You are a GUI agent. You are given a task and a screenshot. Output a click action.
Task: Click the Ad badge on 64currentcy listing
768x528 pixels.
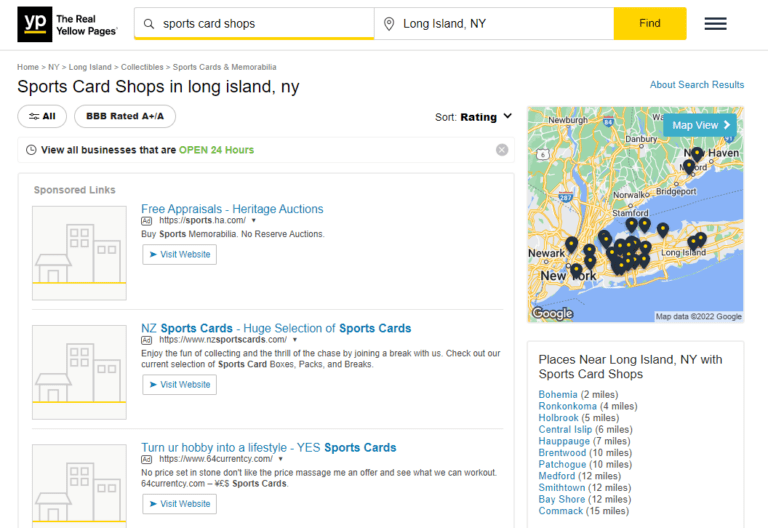146,459
